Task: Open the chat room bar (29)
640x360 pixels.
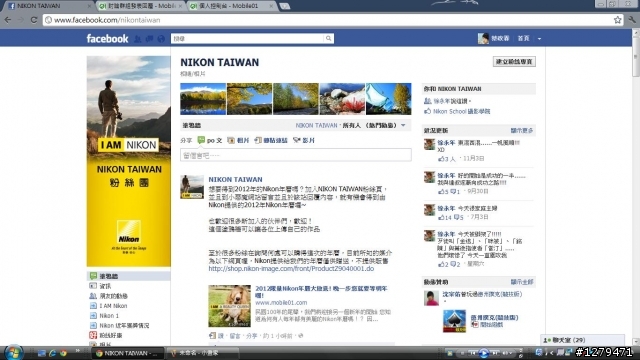Action: click(x=582, y=340)
